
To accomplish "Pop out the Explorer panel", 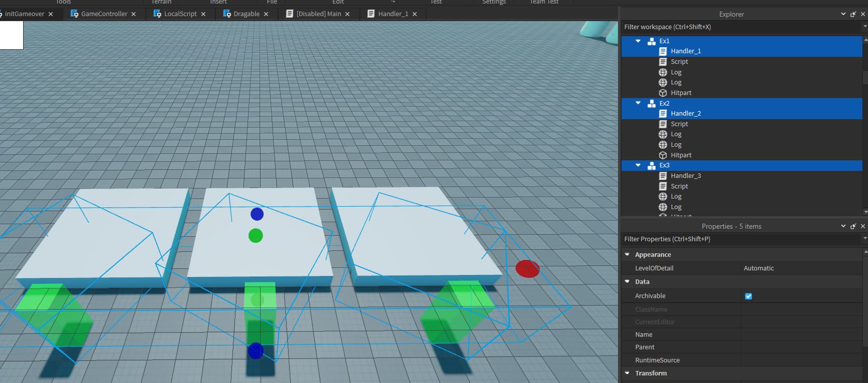I will [853, 14].
